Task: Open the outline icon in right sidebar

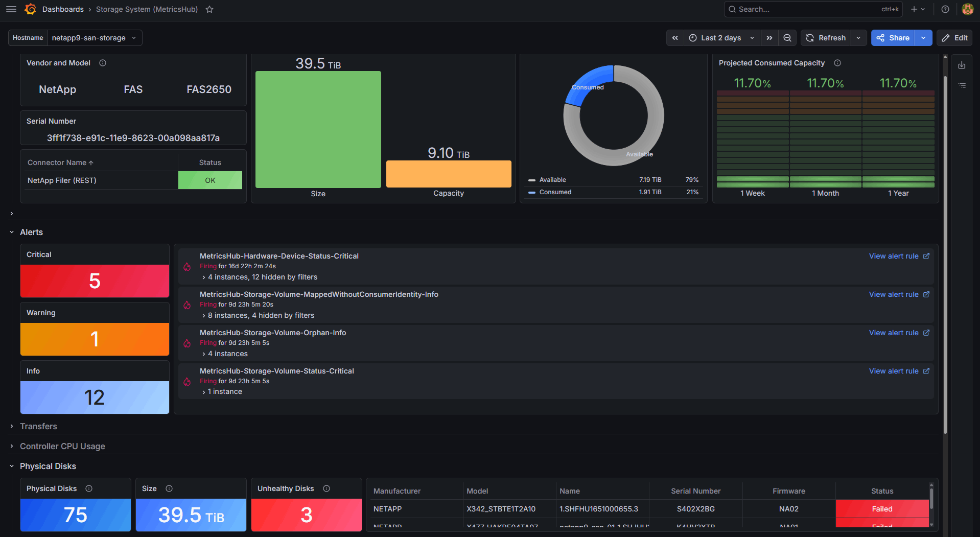Action: pos(962,85)
